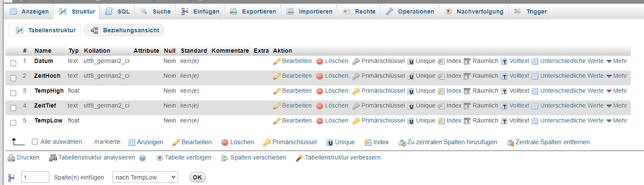The width and height of the screenshot is (644, 185).
Task: Open the Exportieren tab
Action: point(253,11)
